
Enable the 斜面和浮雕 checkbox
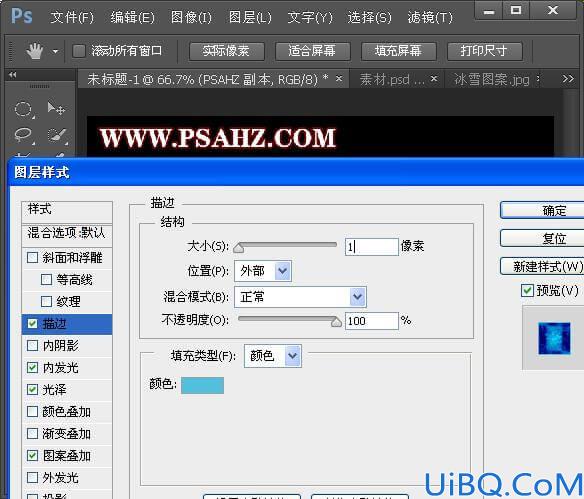33,257
